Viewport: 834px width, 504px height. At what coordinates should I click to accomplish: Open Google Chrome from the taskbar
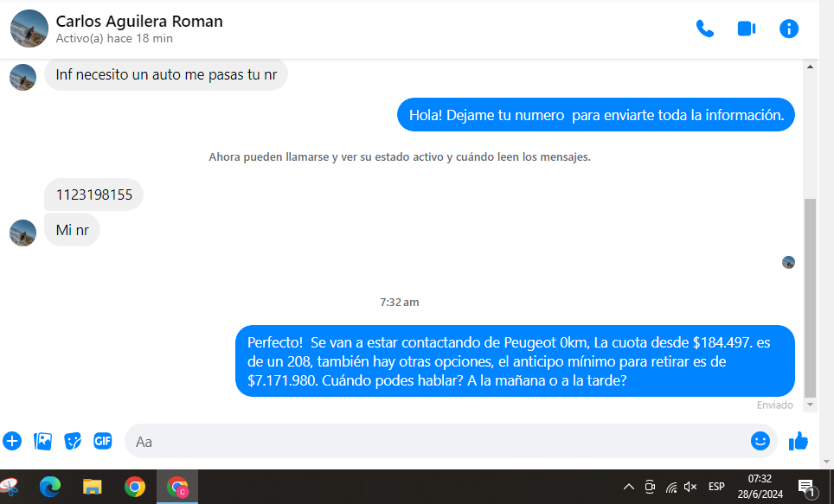pos(135,487)
